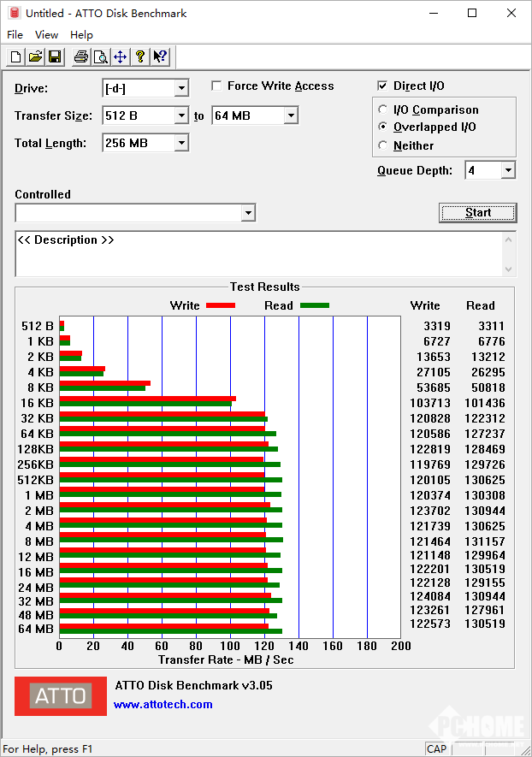Open the View menu
The image size is (532, 757).
[46, 35]
